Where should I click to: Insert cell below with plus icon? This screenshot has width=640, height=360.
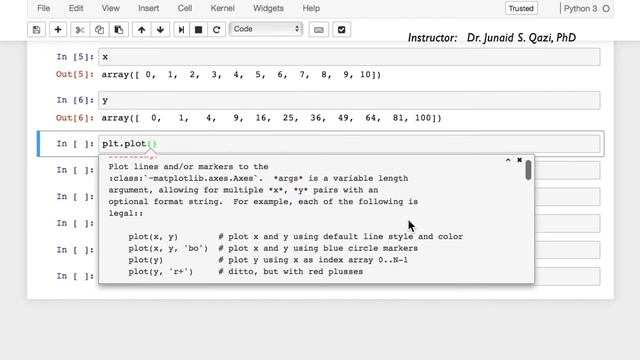pos(58,29)
